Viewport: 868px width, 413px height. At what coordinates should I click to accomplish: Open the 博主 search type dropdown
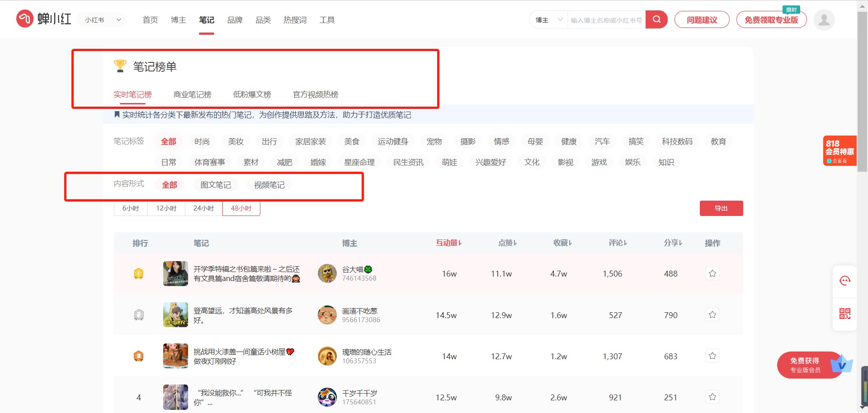[x=548, y=20]
